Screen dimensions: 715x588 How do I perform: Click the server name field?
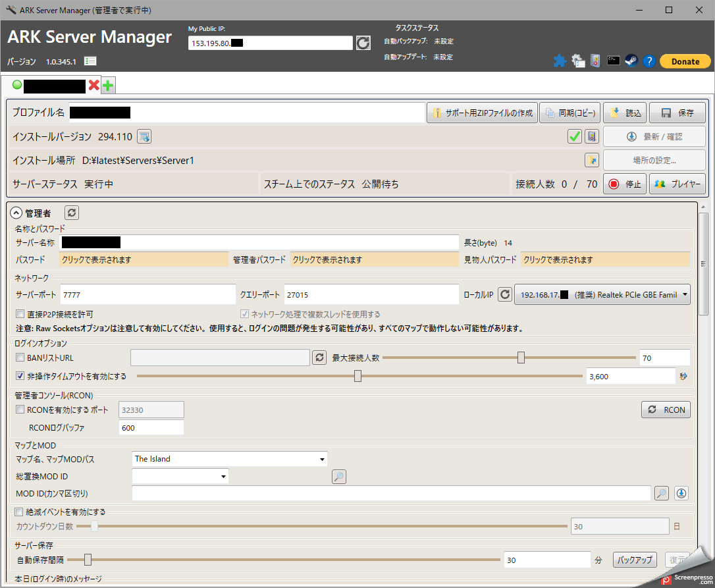(x=259, y=242)
